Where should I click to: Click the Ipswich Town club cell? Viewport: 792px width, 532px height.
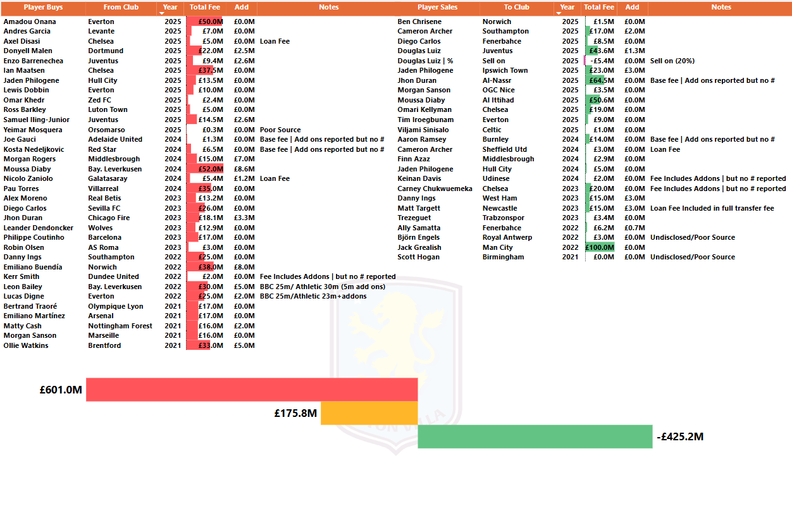coord(505,70)
